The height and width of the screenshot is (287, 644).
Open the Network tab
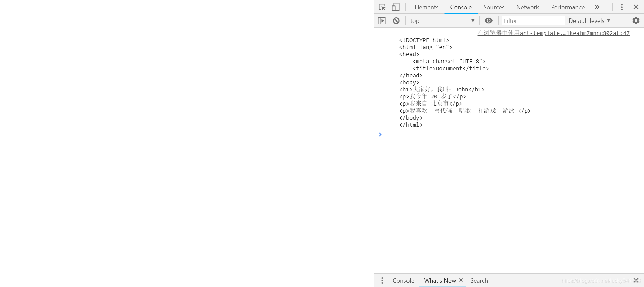pos(527,7)
